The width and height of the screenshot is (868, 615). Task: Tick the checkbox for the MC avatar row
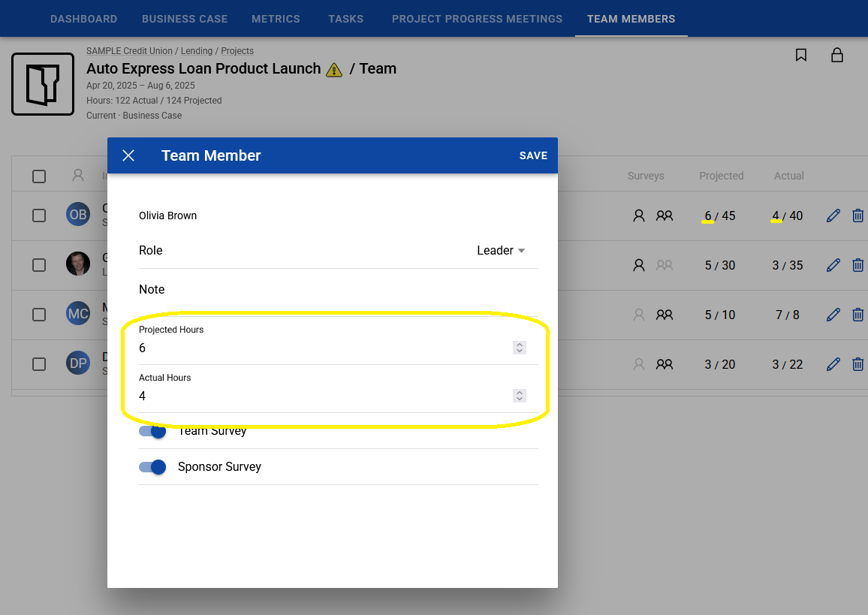(x=39, y=315)
